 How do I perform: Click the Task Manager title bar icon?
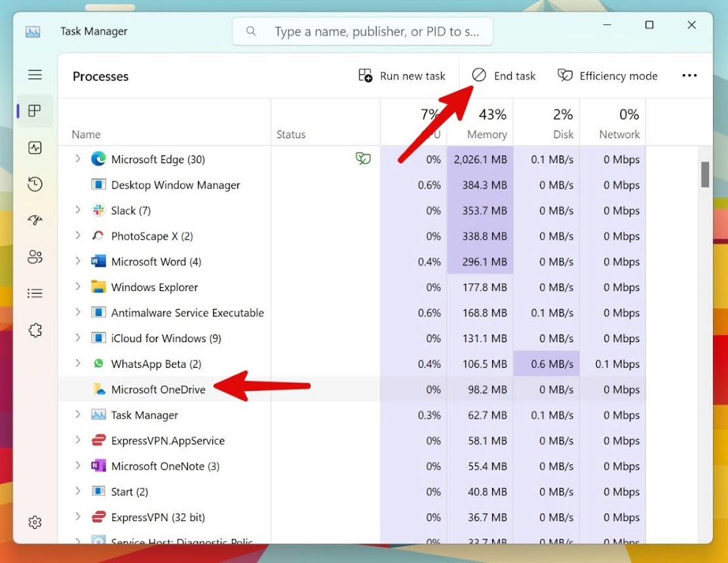point(33,31)
